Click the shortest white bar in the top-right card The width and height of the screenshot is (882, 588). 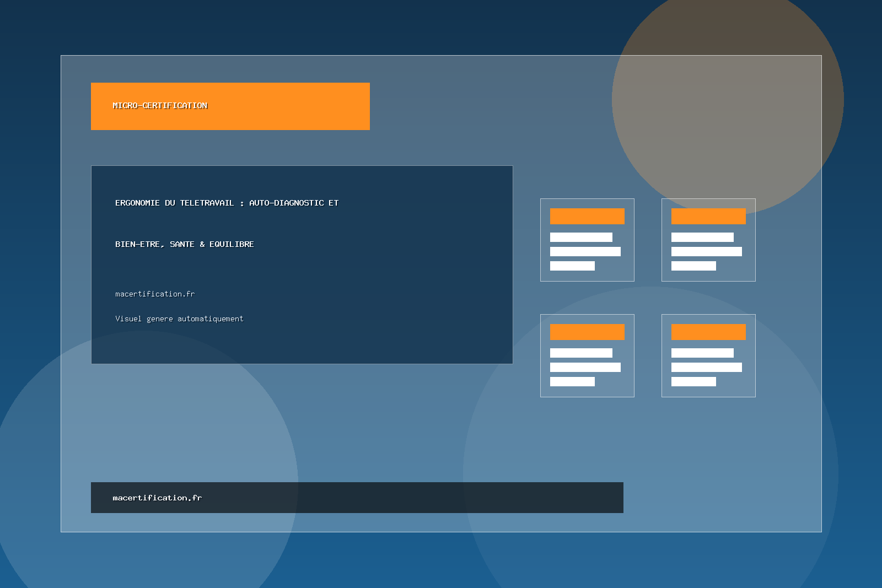693,266
